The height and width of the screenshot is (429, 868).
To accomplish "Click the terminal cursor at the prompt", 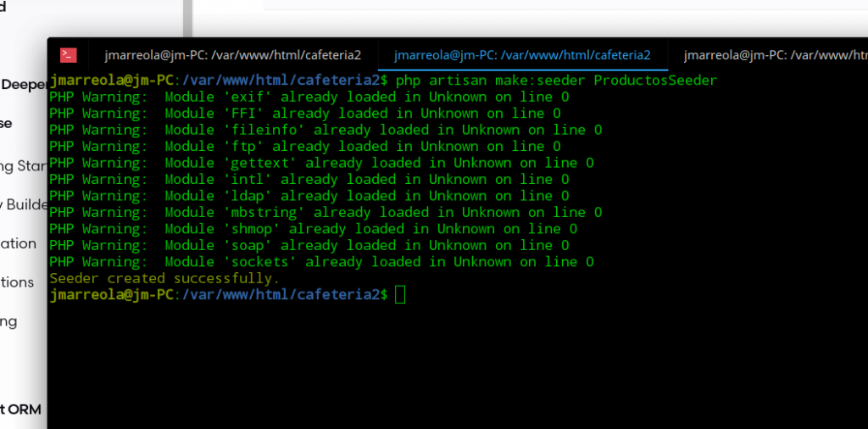I will point(400,295).
